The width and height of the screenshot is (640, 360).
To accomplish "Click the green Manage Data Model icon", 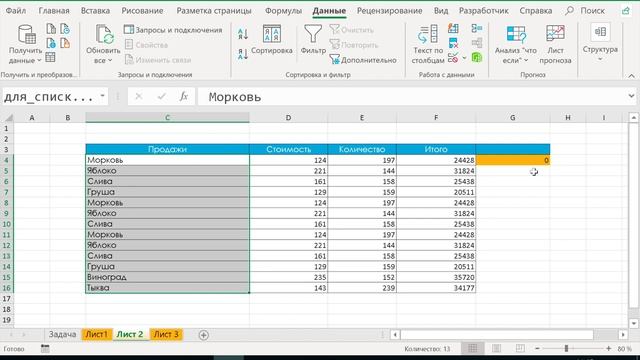I will 477,58.
